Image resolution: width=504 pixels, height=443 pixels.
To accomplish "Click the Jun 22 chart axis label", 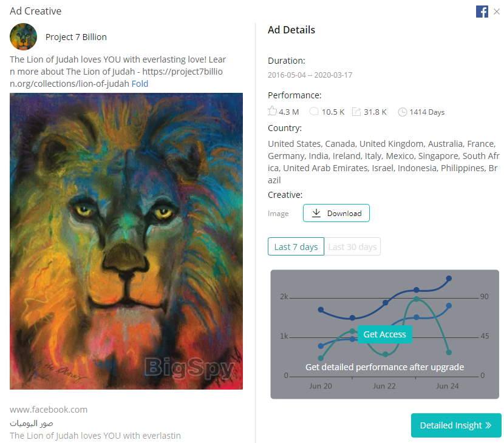I will (384, 386).
